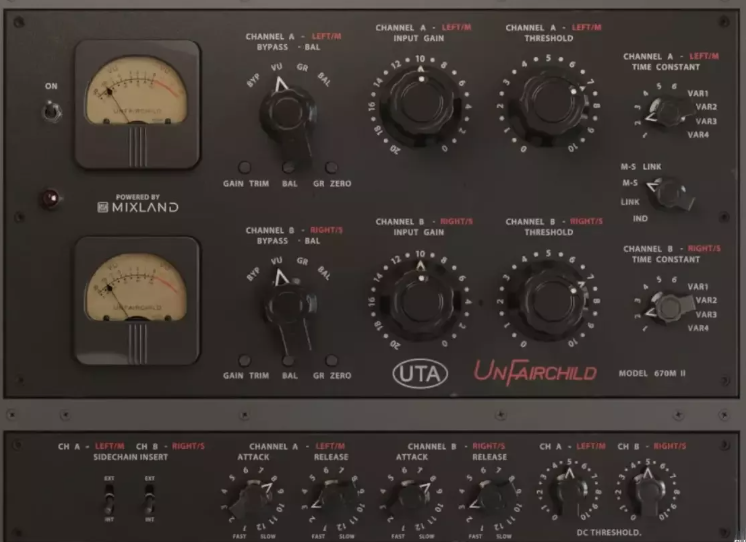Click the Powered by Mixland logo
This screenshot has width=746, height=542.
click(137, 203)
